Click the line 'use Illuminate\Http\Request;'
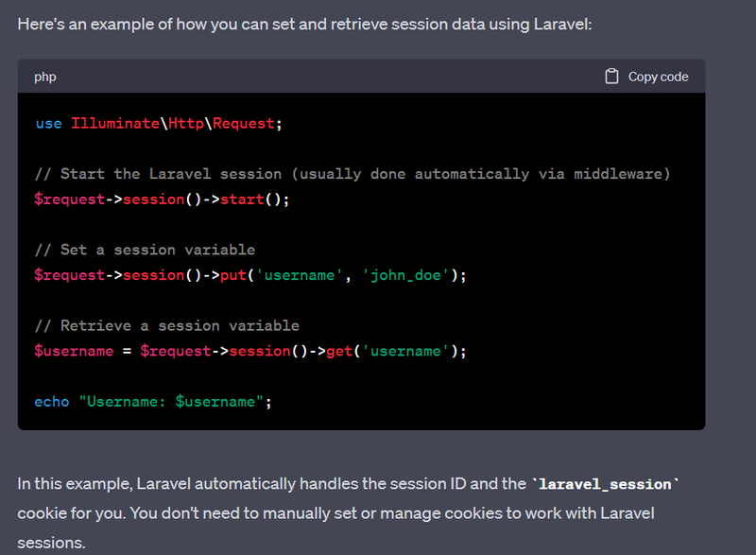 [159, 124]
